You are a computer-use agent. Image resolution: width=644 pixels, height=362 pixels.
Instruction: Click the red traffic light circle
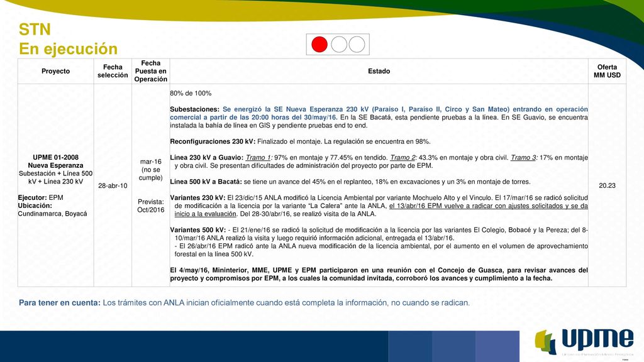319,45
